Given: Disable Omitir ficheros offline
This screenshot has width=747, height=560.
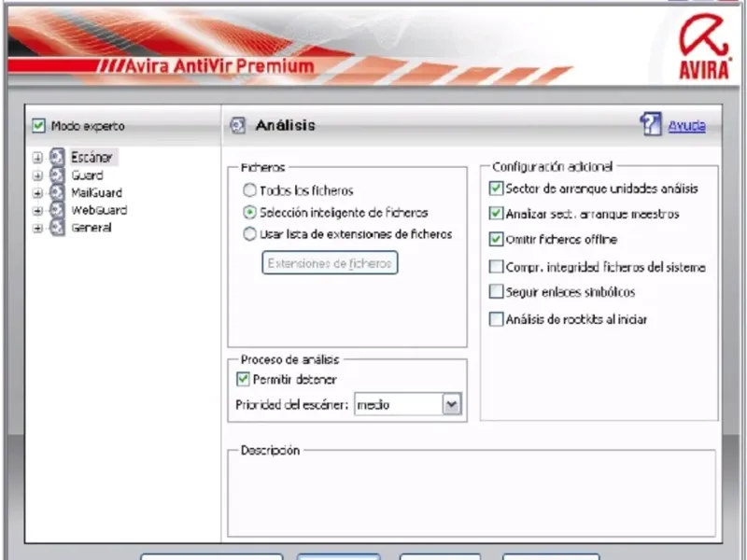Looking at the screenshot, I should pyautogui.click(x=496, y=239).
